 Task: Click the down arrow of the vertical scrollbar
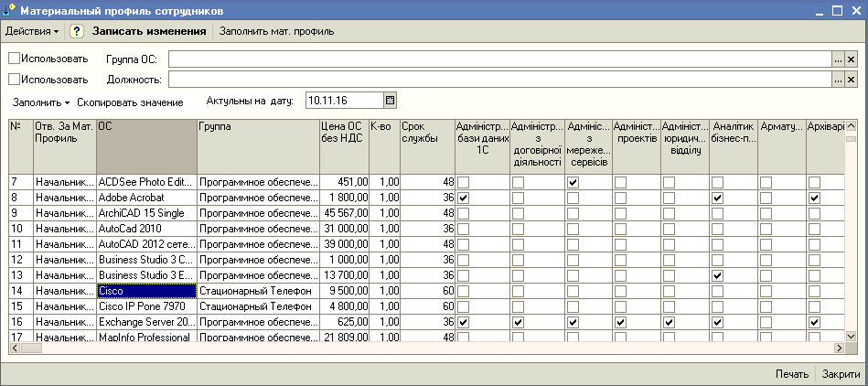(852, 336)
